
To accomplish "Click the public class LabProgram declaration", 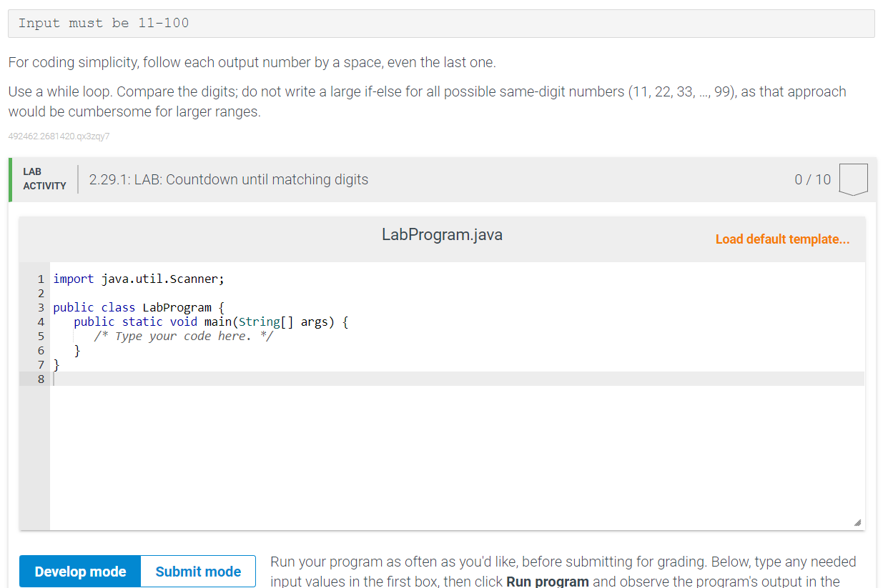I will pyautogui.click(x=138, y=307).
